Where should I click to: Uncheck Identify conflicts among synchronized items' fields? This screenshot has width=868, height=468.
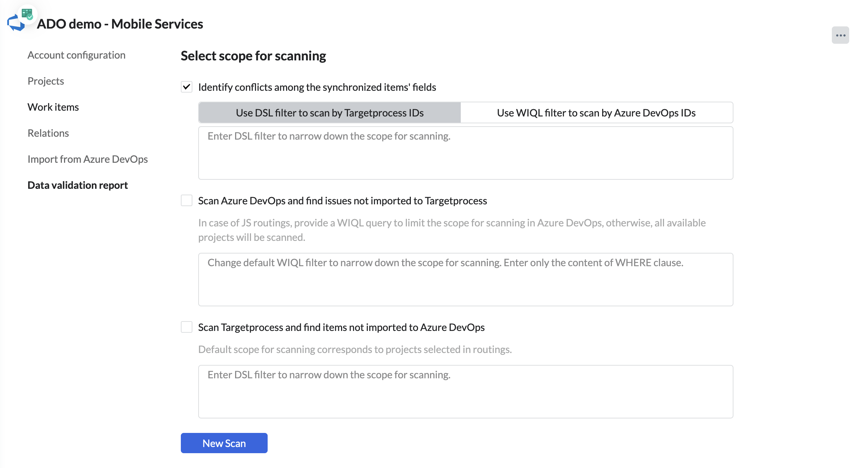187,87
